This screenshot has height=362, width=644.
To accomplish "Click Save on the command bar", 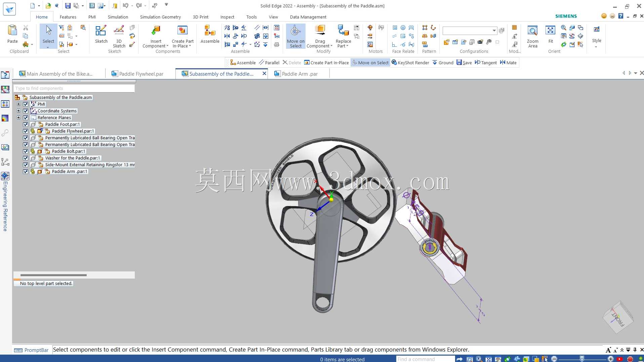I will 464,63.
